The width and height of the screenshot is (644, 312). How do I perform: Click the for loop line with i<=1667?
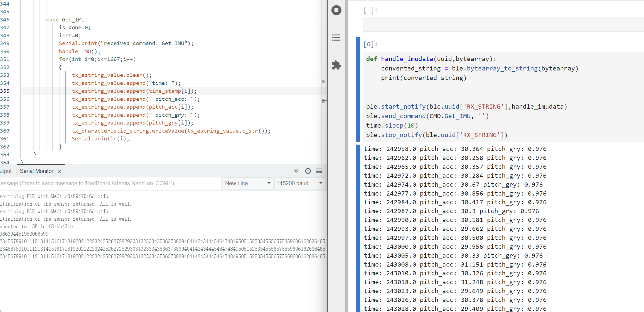pyautogui.click(x=97, y=59)
